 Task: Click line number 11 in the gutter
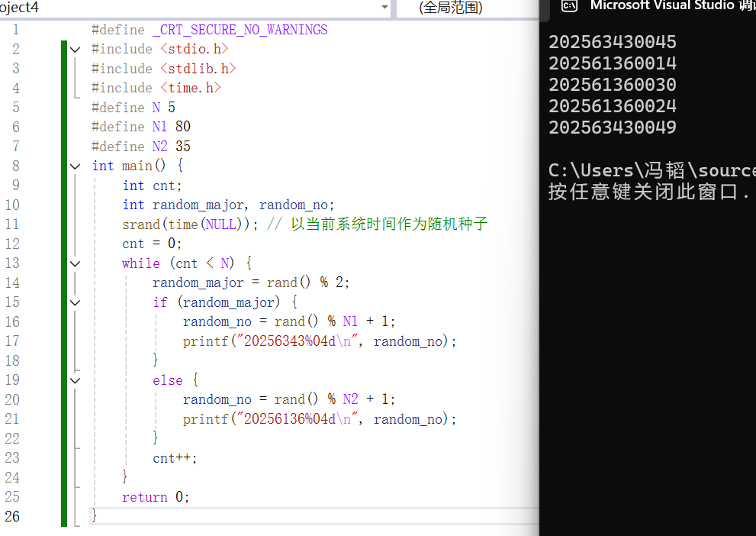pos(12,224)
